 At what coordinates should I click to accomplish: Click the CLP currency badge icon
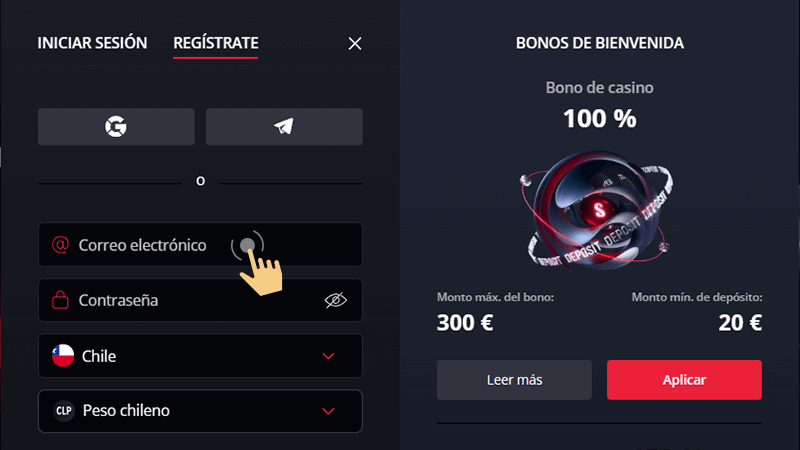point(63,410)
